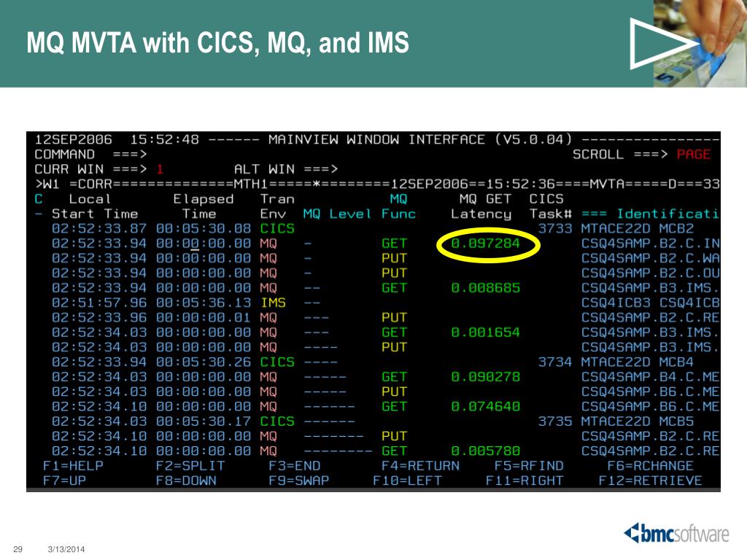Click identification CSQ4SAMP.B2.C.IN
Viewport: 747px width, 560px height.
[x=650, y=244]
